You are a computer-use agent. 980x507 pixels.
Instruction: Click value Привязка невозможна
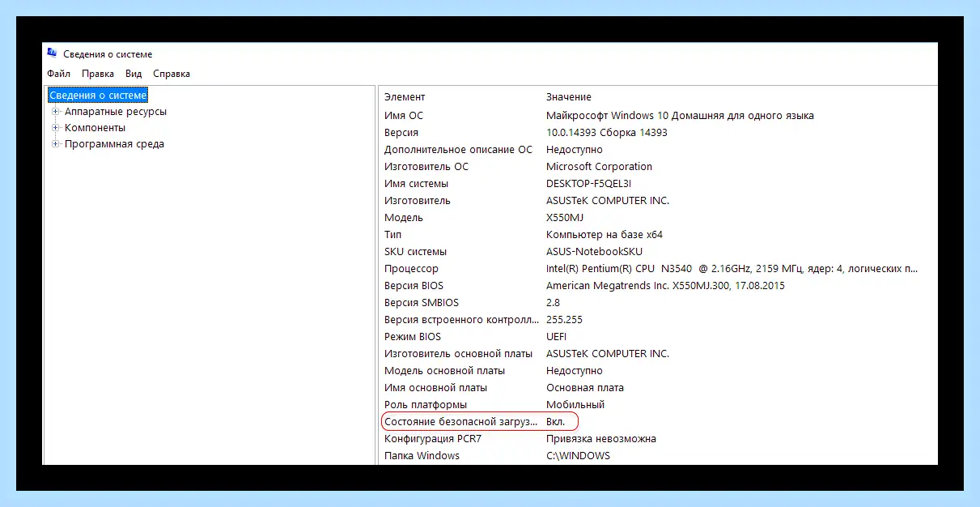point(601,439)
